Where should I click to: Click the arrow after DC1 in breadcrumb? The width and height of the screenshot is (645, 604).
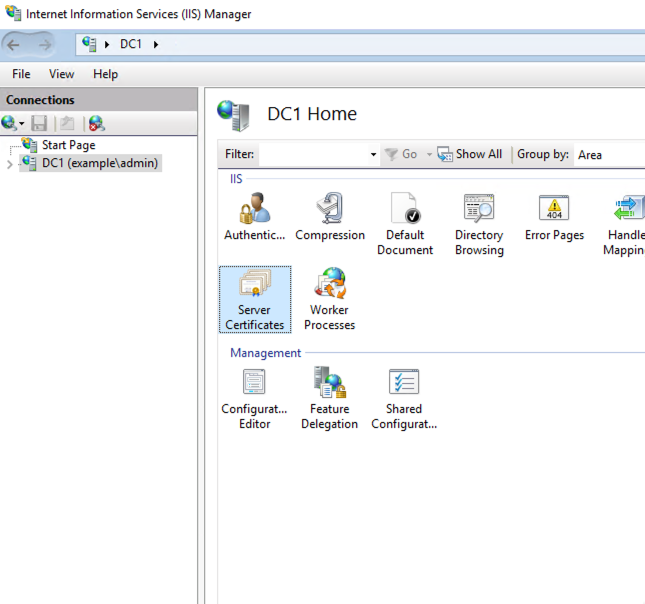(156, 44)
